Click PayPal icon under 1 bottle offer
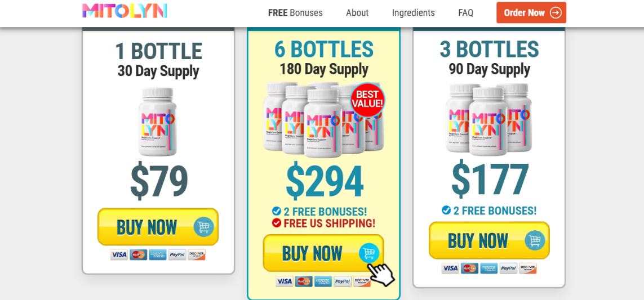This screenshot has width=644, height=300. pos(177,255)
